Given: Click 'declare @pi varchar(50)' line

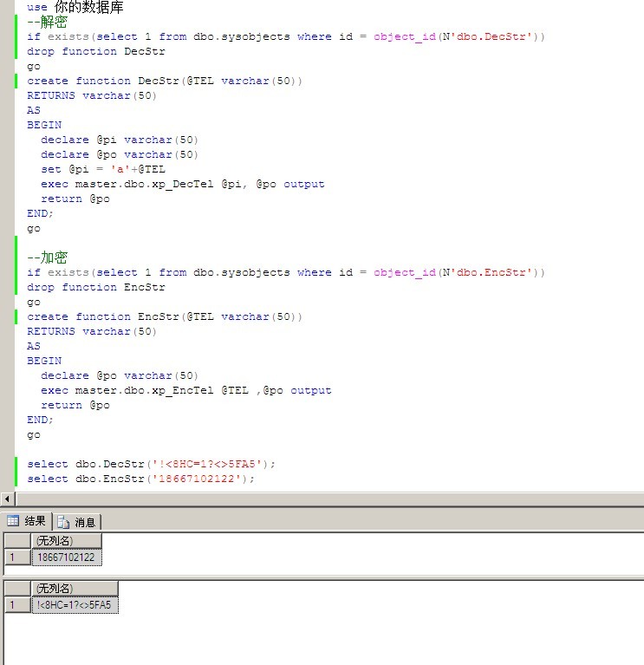Looking at the screenshot, I should click(x=120, y=140).
